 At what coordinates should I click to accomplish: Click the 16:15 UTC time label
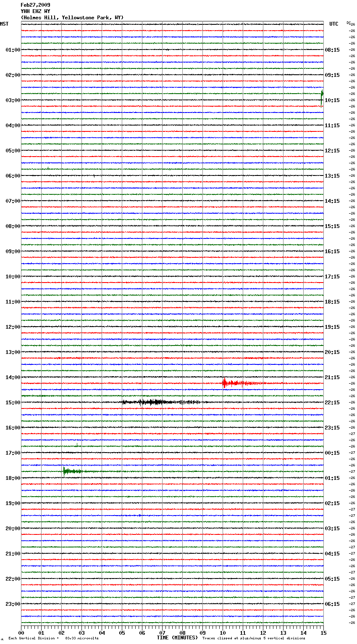332,251
